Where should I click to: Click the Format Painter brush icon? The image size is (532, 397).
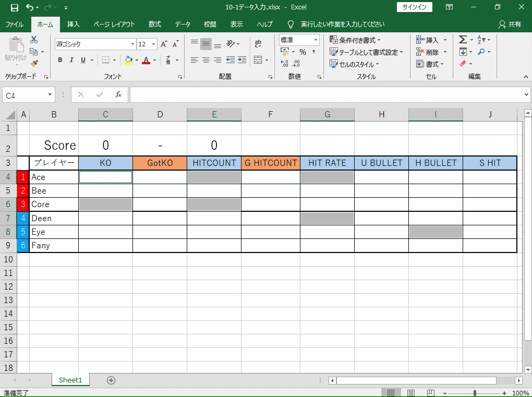pos(34,63)
